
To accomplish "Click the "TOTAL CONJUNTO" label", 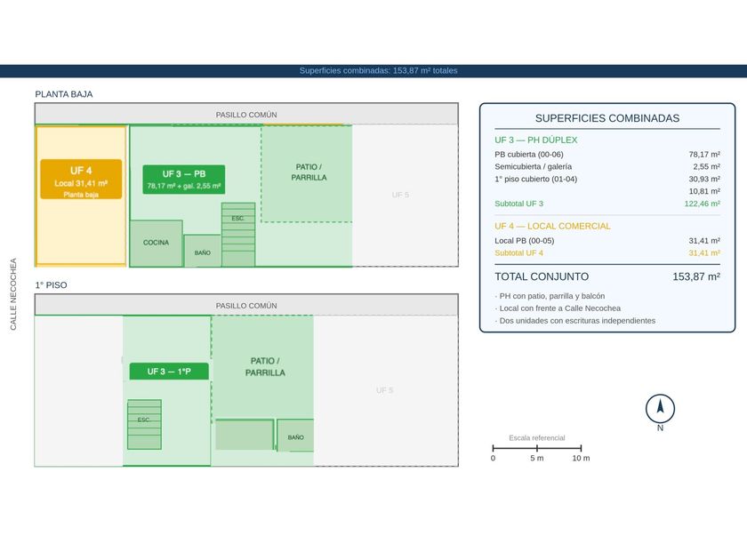I will [542, 276].
